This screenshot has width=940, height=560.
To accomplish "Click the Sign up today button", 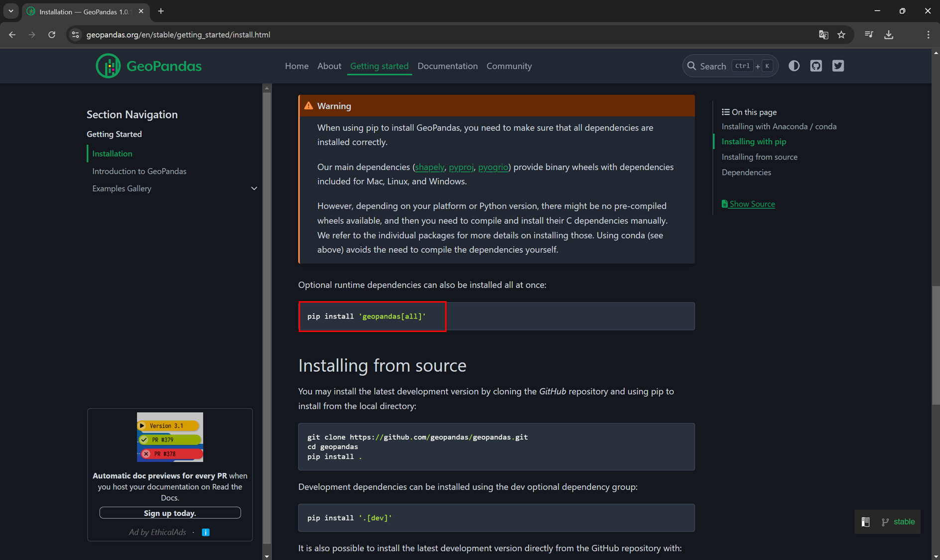I will point(170,513).
